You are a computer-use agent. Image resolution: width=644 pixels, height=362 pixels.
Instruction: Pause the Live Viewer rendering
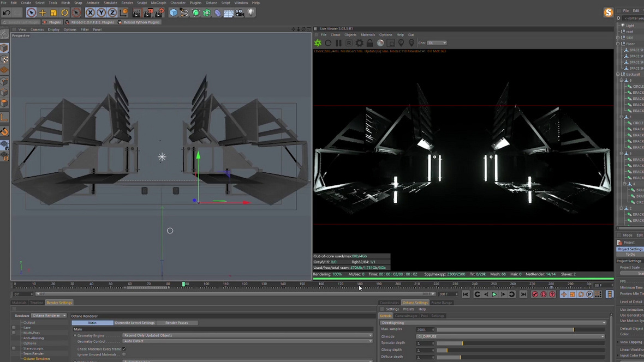coord(338,43)
